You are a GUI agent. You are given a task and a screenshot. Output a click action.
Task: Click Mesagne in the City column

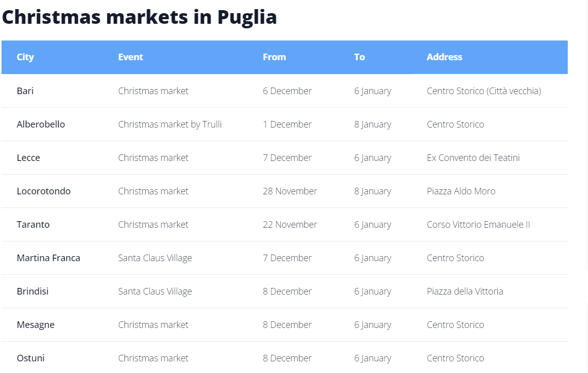[x=35, y=325]
